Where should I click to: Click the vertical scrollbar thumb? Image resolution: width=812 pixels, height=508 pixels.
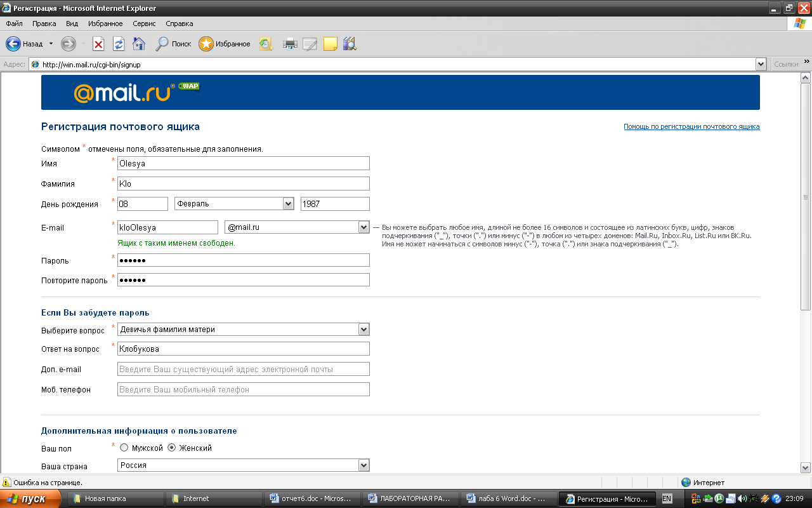(x=806, y=197)
